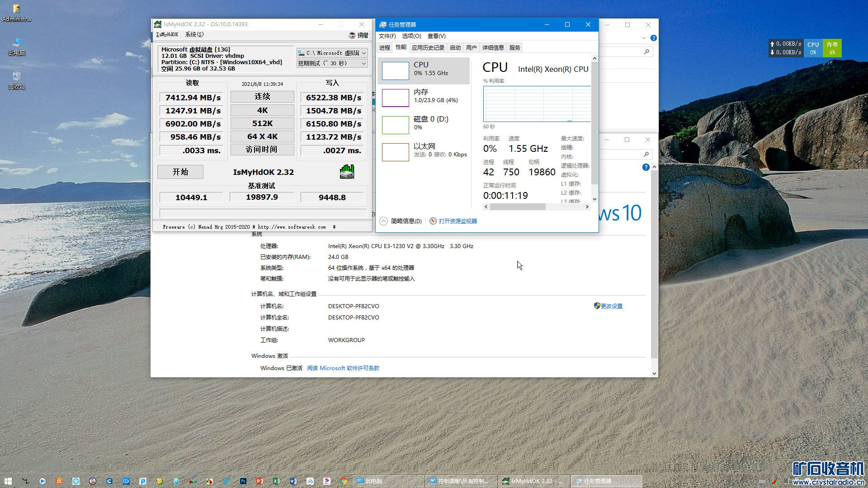Switch to the Startup tab in Task Manager

pos(455,47)
